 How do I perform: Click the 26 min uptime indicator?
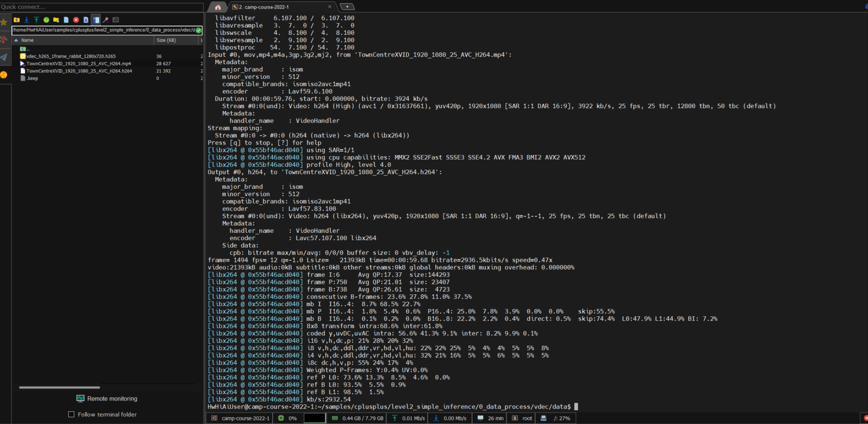pyautogui.click(x=490, y=418)
